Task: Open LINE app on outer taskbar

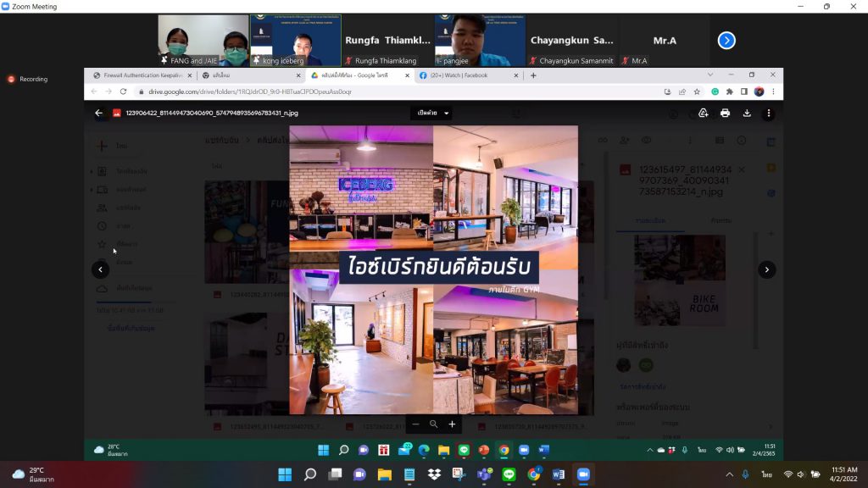Action: [x=509, y=474]
